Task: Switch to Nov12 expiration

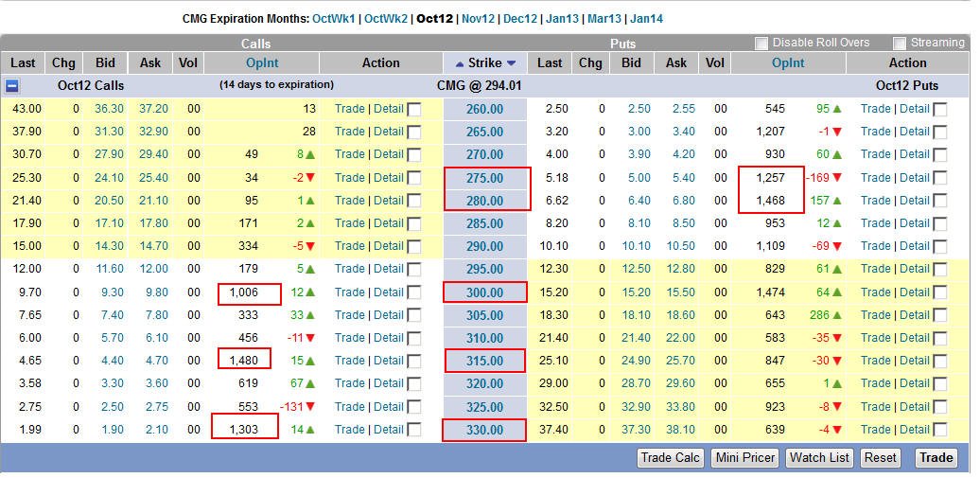Action: (x=478, y=19)
